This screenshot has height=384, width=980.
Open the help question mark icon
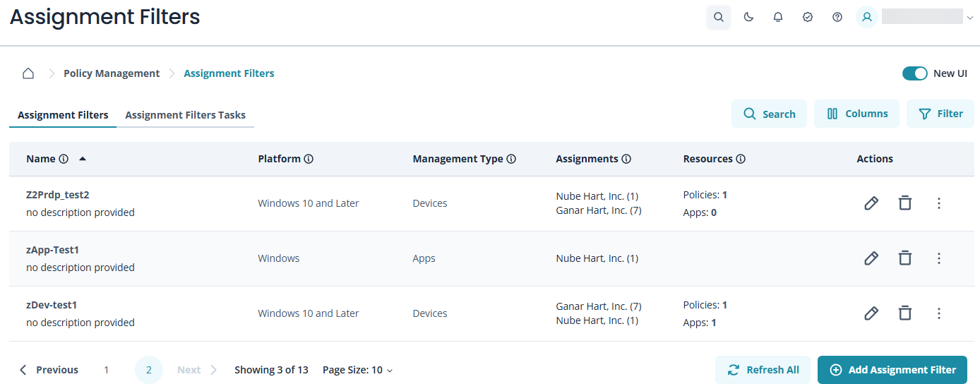click(837, 17)
